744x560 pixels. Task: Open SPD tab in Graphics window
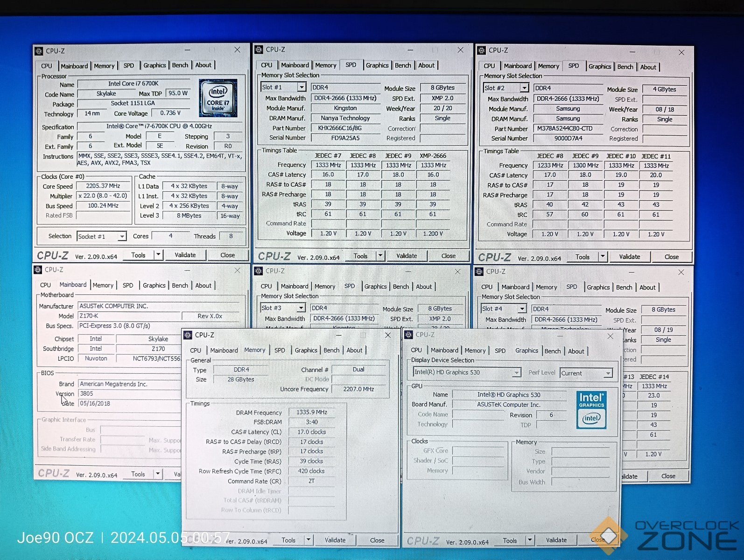tap(500, 350)
